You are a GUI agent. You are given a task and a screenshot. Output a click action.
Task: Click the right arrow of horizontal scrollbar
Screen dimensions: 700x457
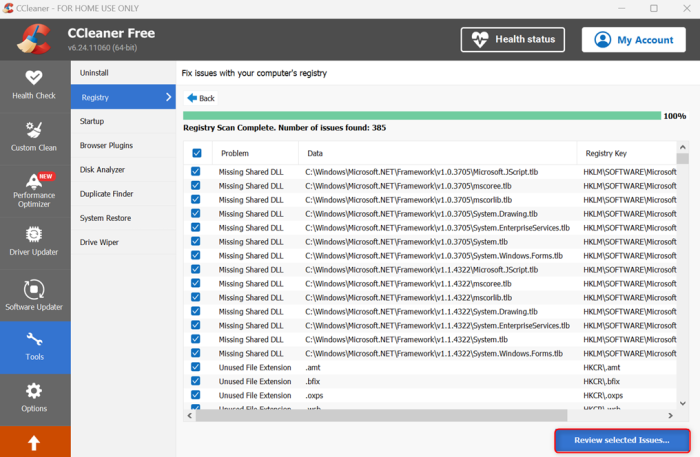670,415
